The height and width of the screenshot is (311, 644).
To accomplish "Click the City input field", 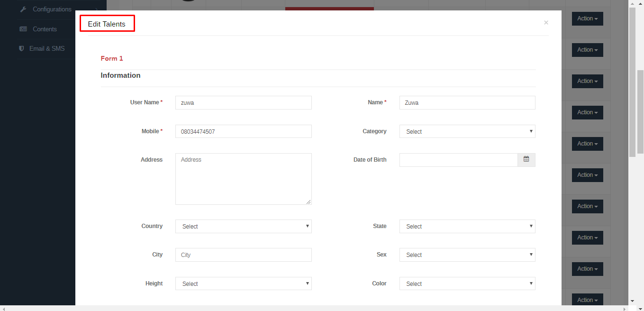I will pos(244,255).
